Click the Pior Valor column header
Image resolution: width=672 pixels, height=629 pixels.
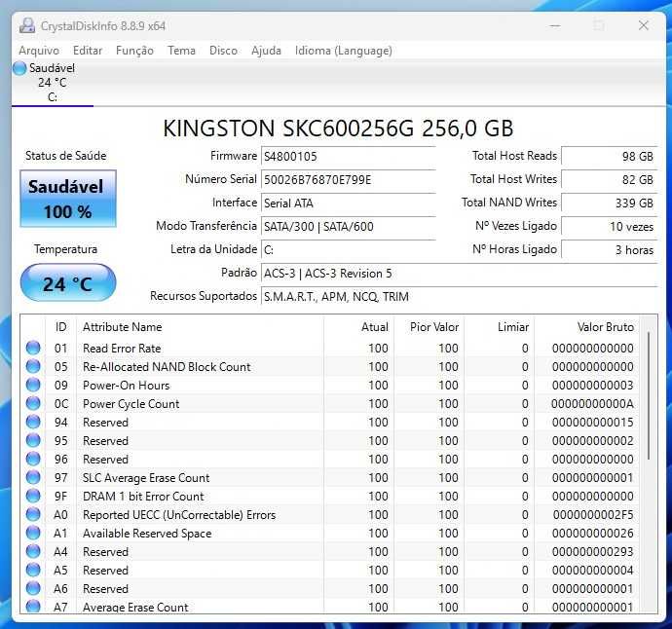coord(429,327)
